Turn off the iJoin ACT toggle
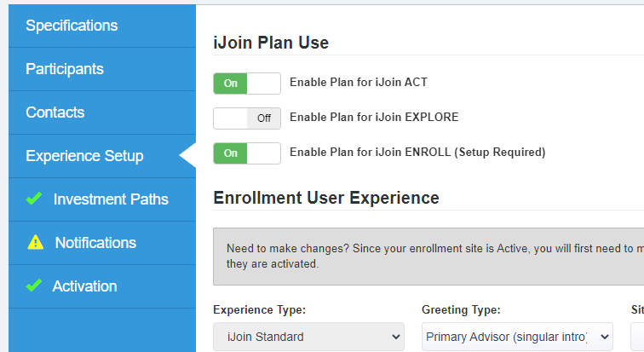 (247, 84)
